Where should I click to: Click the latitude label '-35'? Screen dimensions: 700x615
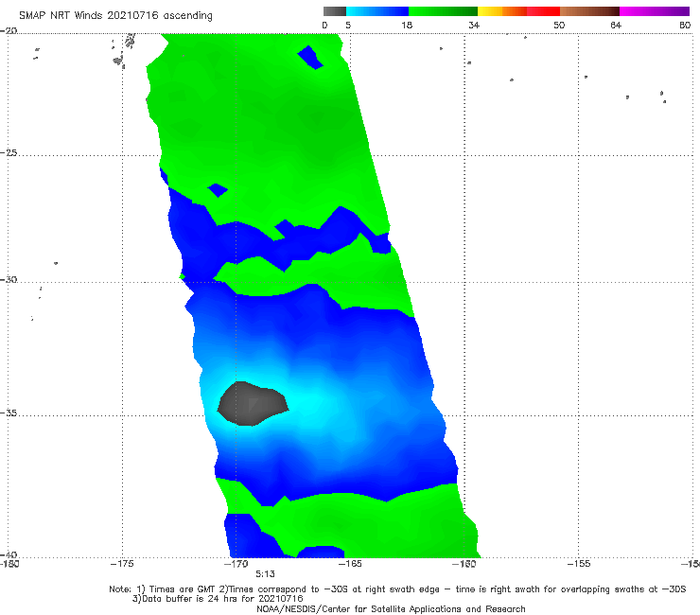click(x=9, y=413)
